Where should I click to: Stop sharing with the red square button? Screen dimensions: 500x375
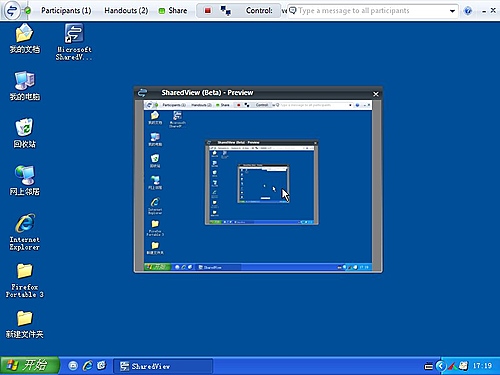[x=208, y=11]
